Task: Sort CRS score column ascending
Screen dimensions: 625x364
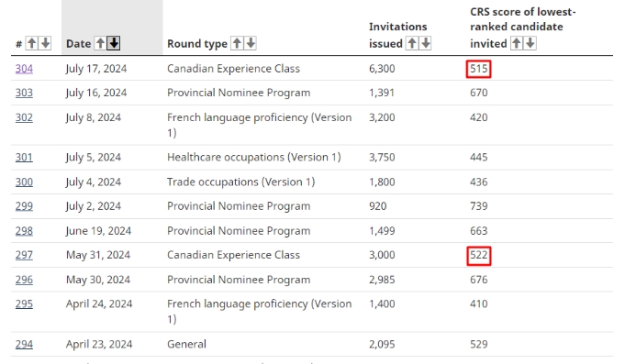Action: (x=517, y=43)
